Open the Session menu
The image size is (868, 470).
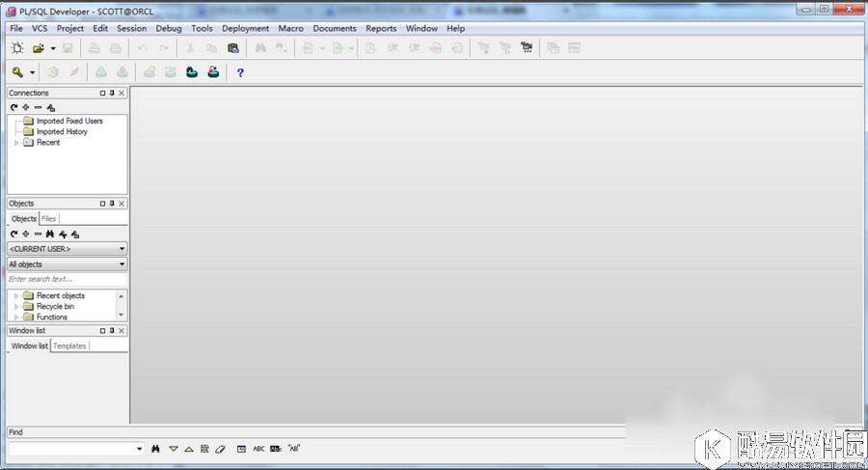click(x=132, y=28)
